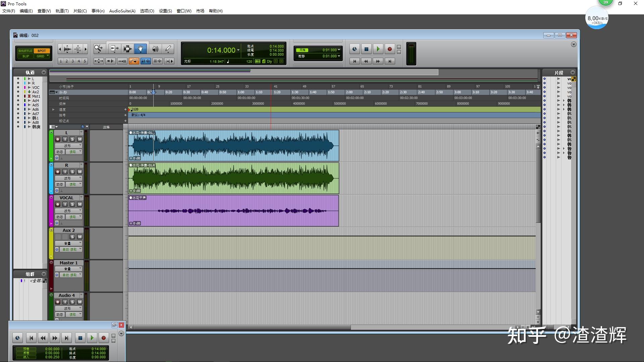Image resolution: width=644 pixels, height=362 pixels.
Task: Open groups list panel menu
Action: 44,274
